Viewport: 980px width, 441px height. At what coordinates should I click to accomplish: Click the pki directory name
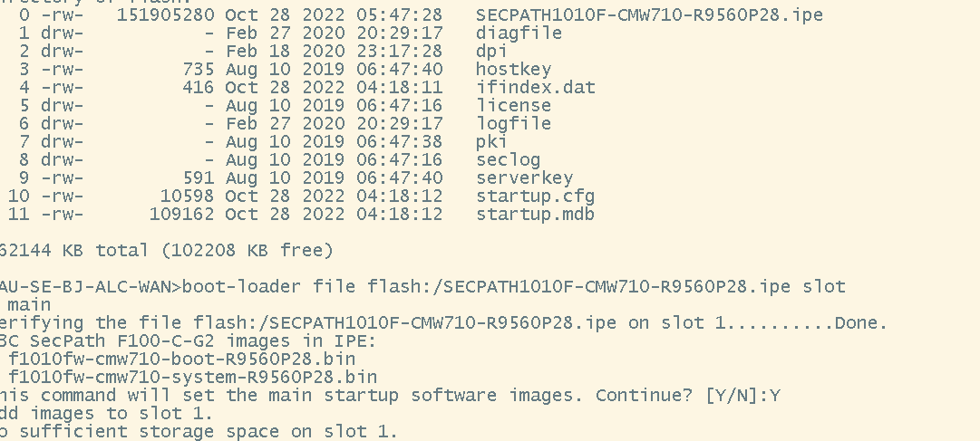pos(491,142)
